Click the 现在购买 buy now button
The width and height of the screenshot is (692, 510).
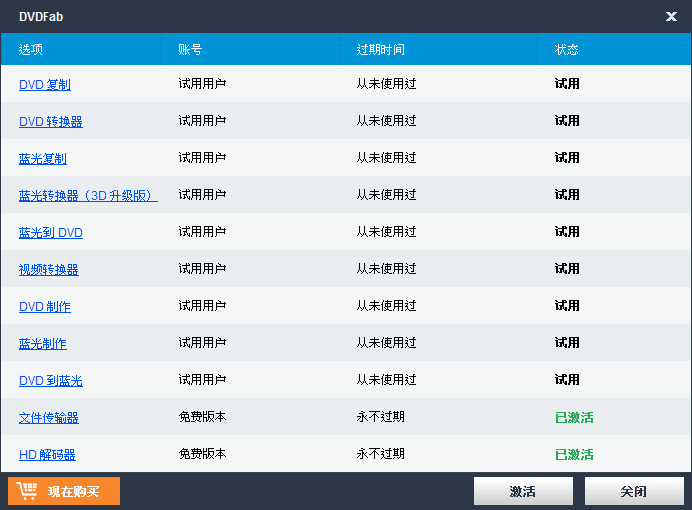[64, 491]
